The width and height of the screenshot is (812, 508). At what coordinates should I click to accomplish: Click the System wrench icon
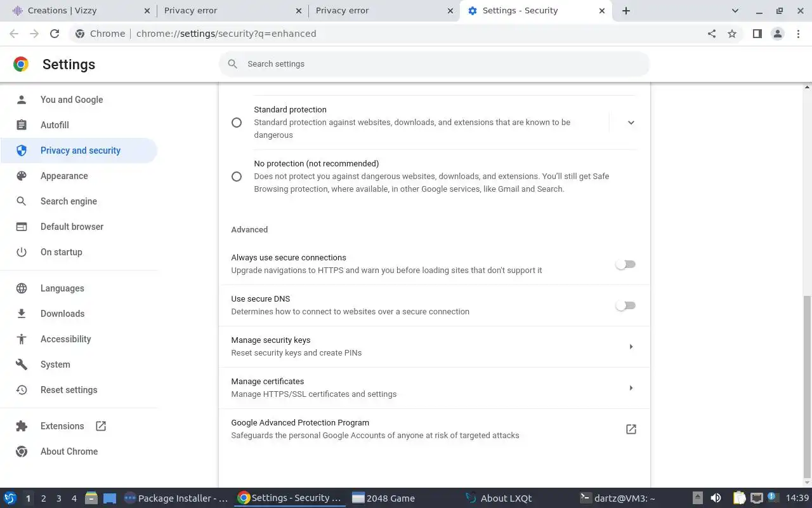click(22, 364)
